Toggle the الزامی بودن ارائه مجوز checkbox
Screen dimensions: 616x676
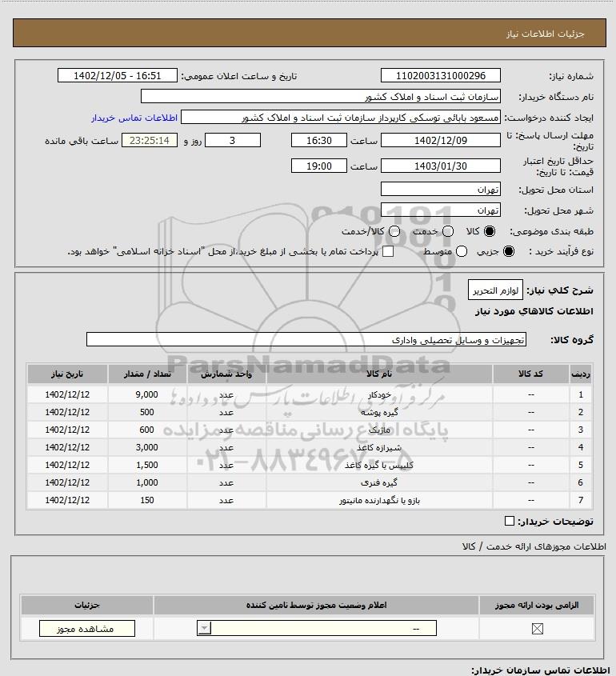537,629
